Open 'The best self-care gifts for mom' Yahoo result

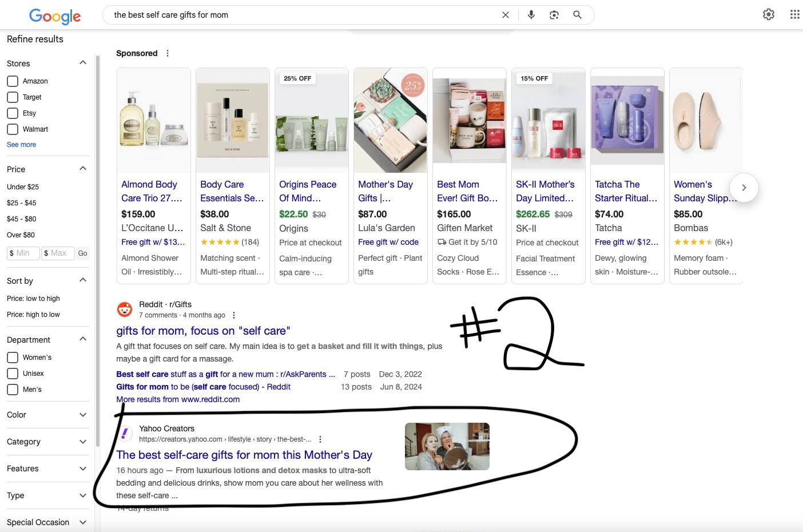[244, 455]
